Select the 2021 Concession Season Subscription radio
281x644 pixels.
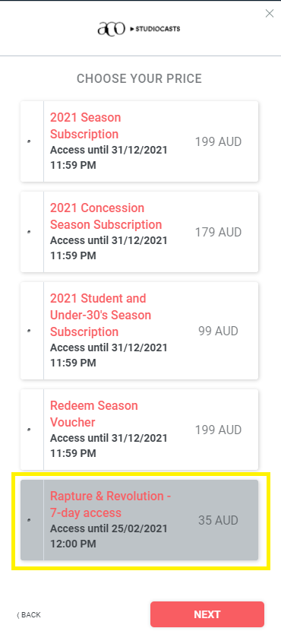pos(29,232)
